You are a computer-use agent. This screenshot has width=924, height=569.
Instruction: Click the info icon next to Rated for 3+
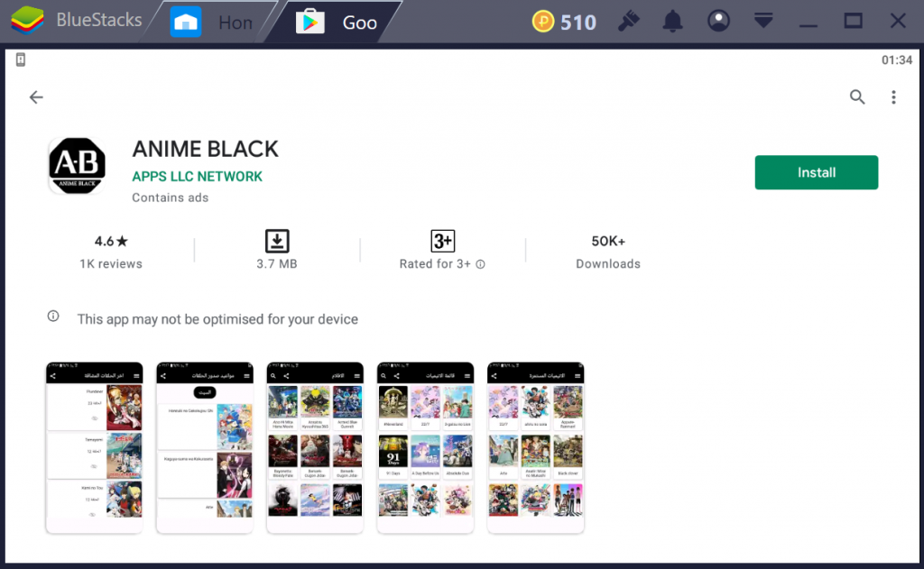tap(480, 264)
